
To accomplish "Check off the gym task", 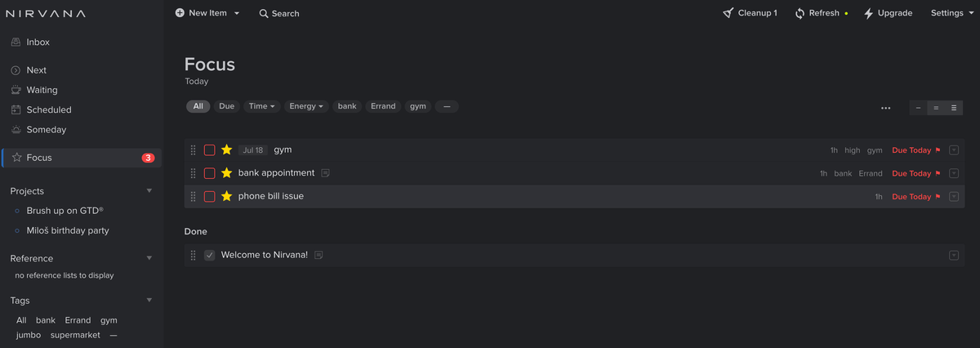I will [210, 150].
